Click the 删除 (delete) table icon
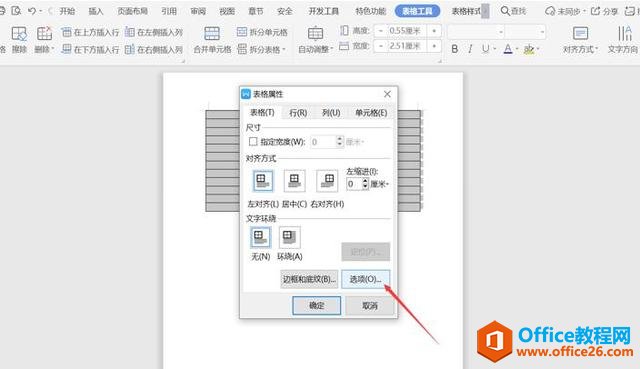The height and width of the screenshot is (369, 640). (44, 34)
